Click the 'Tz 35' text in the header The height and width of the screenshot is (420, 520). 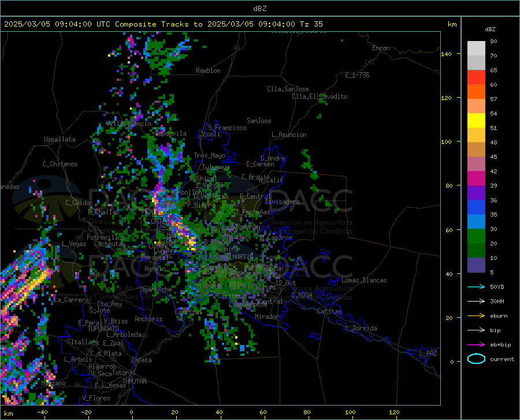(311, 24)
